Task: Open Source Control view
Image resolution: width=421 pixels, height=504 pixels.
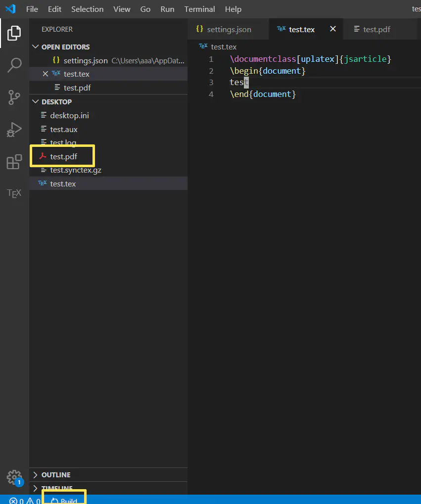Action: pos(14,97)
